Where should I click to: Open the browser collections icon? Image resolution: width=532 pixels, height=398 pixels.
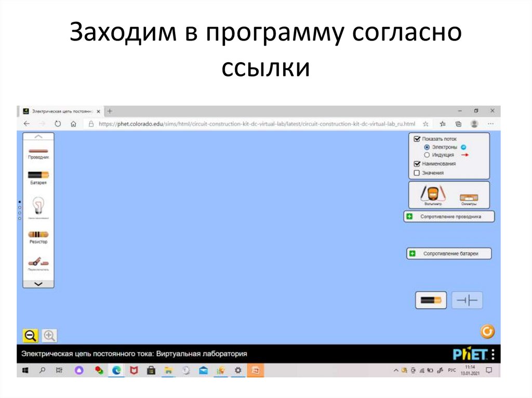(458, 123)
